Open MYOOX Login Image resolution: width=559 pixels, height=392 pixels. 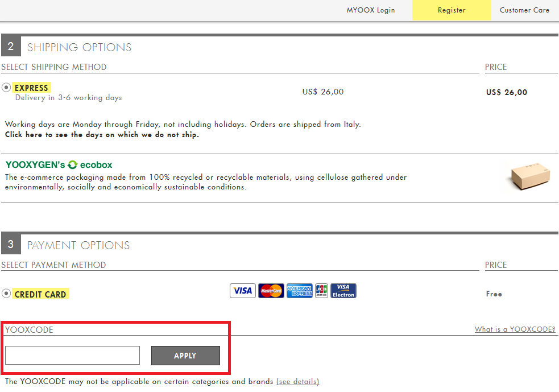[x=371, y=10]
